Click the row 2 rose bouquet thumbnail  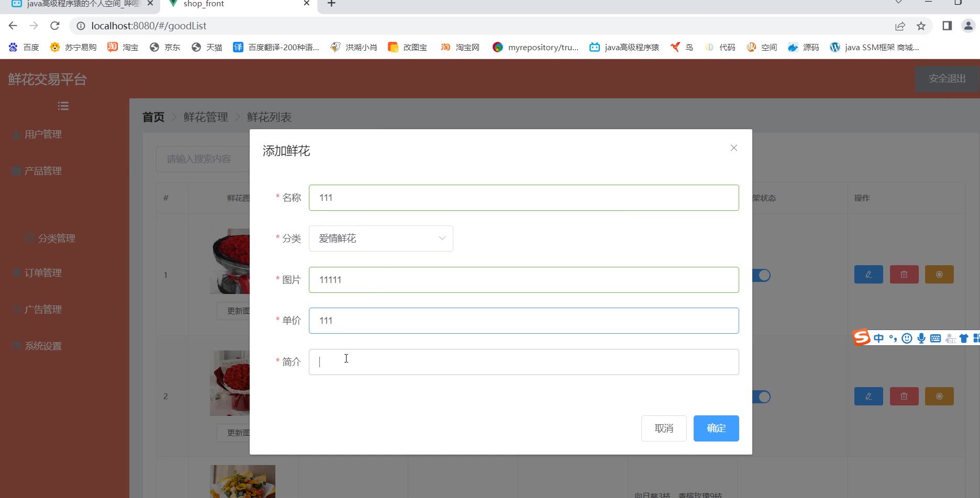click(230, 383)
